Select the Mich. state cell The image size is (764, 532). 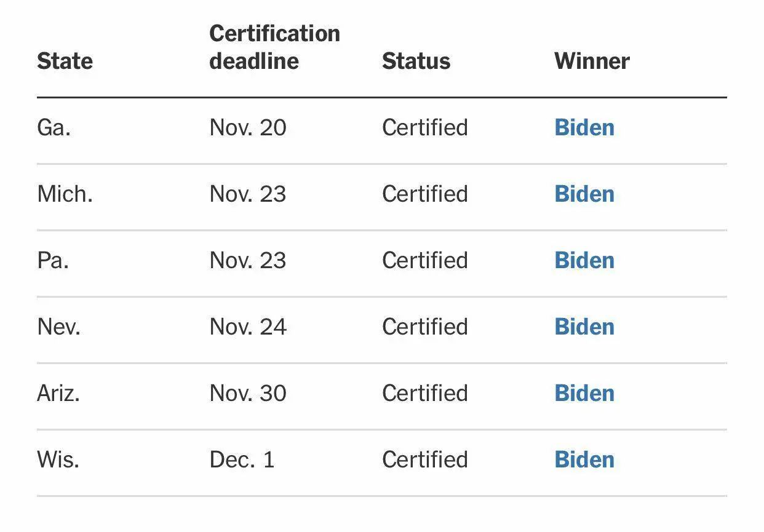click(65, 194)
